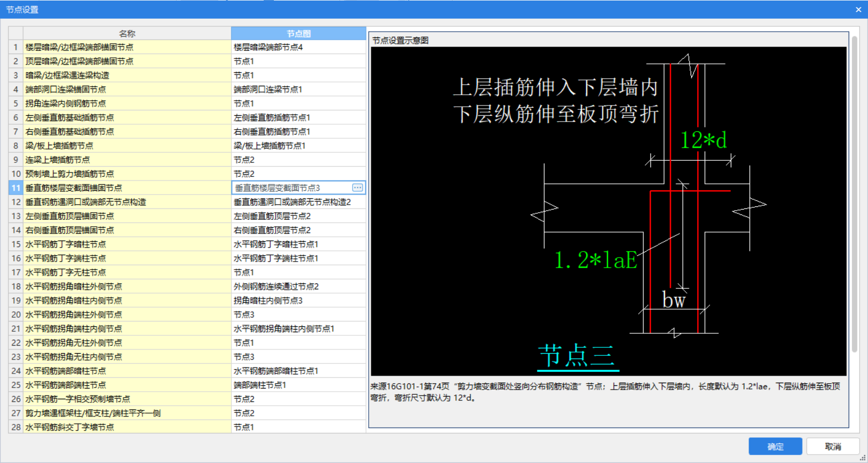Select row 垂直筋楼层变截面锚固节点
Screen dimensions: 868x463
coord(127,188)
